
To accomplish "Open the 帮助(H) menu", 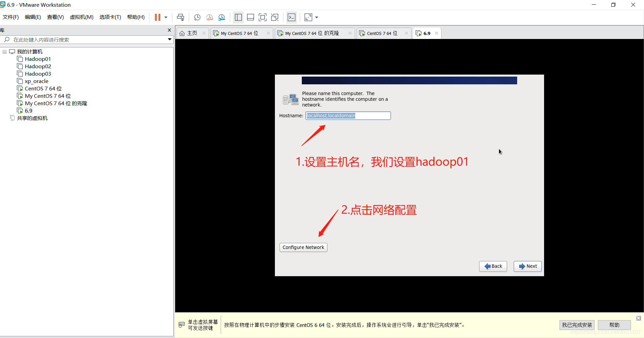I will [136, 17].
